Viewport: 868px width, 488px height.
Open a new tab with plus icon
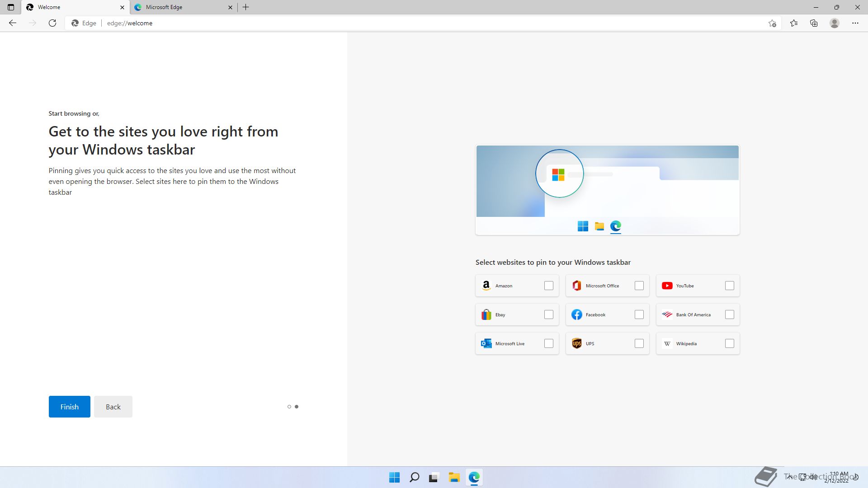point(246,7)
